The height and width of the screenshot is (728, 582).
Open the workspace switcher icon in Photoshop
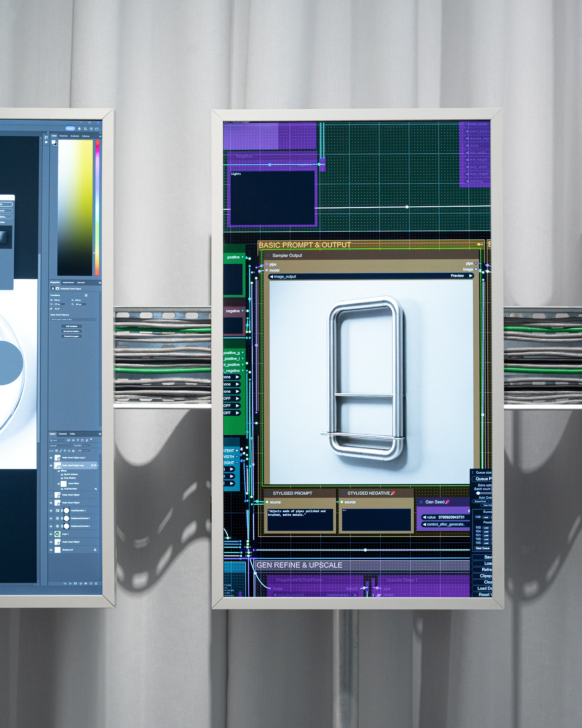[x=97, y=129]
